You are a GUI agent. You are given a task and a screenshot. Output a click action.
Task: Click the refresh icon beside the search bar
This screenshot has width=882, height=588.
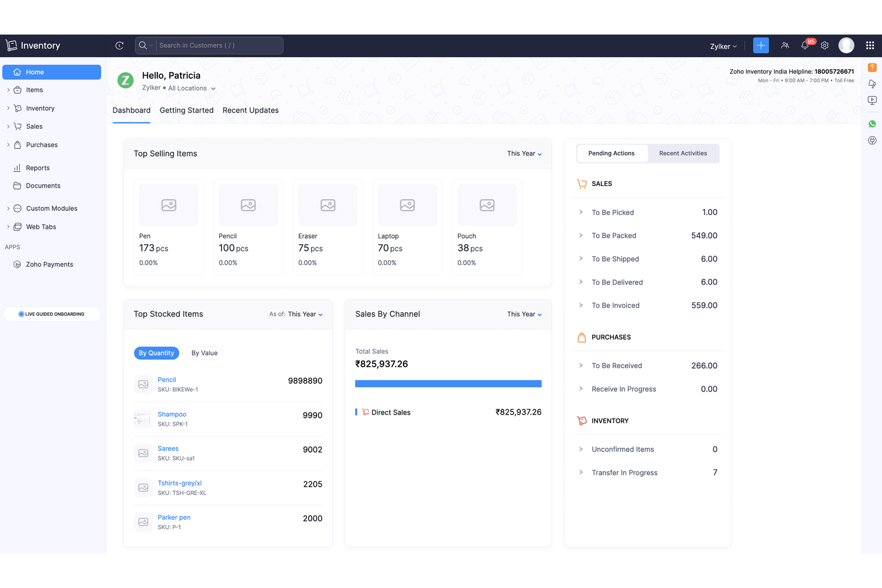point(119,45)
